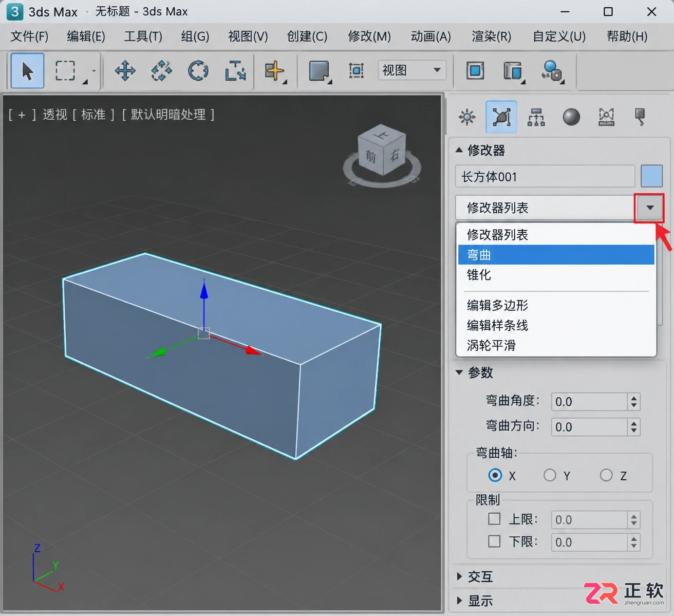The width and height of the screenshot is (674, 616).
Task: Select the X bend axis radio button
Action: pos(495,475)
